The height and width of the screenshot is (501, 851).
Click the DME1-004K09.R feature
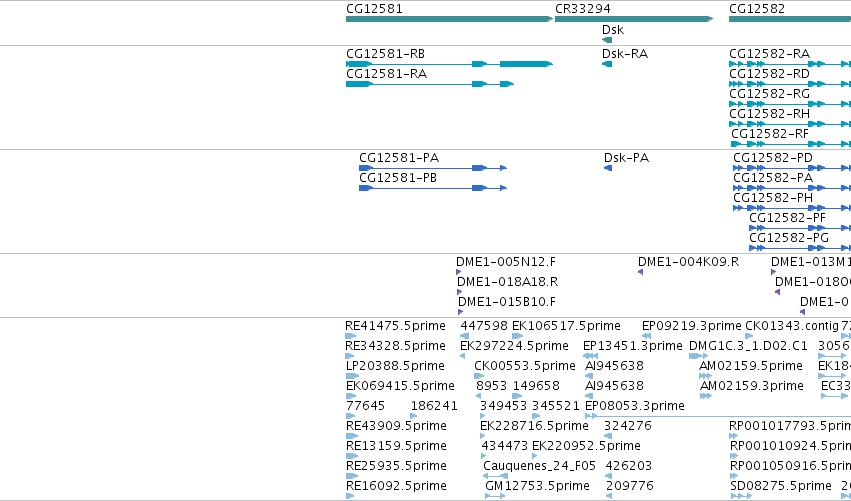688,262
